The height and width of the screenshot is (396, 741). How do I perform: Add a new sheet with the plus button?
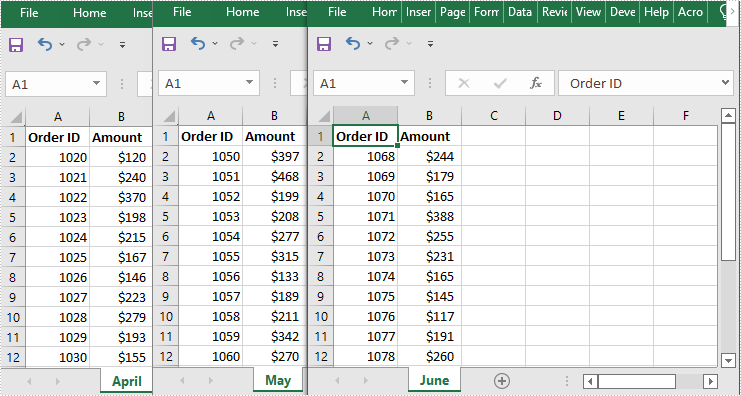[x=502, y=380]
